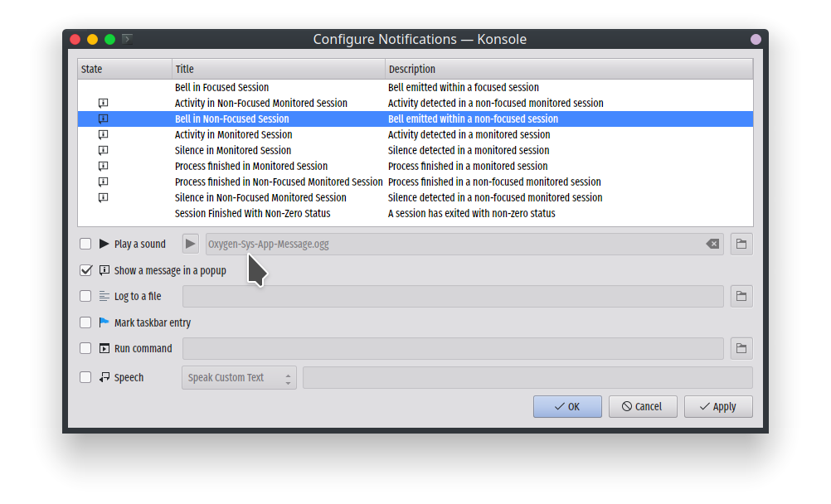Click the pink button in the title bar corner
831x504 pixels.
[756, 39]
